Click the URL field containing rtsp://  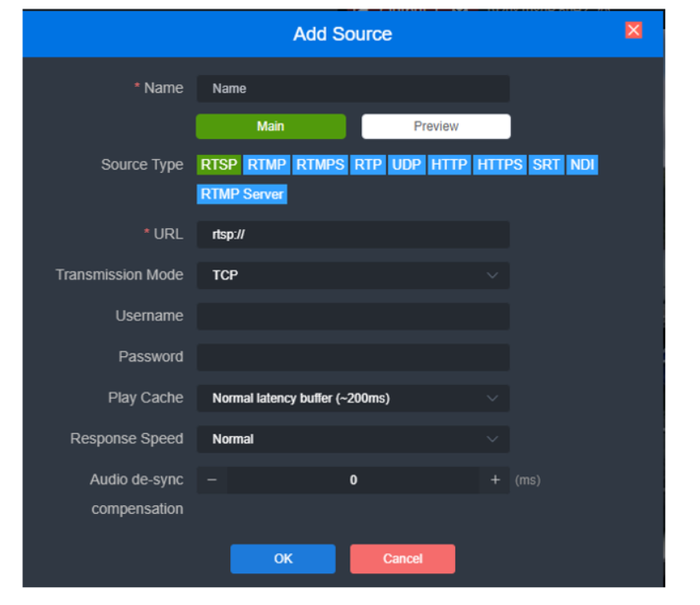[353, 234]
